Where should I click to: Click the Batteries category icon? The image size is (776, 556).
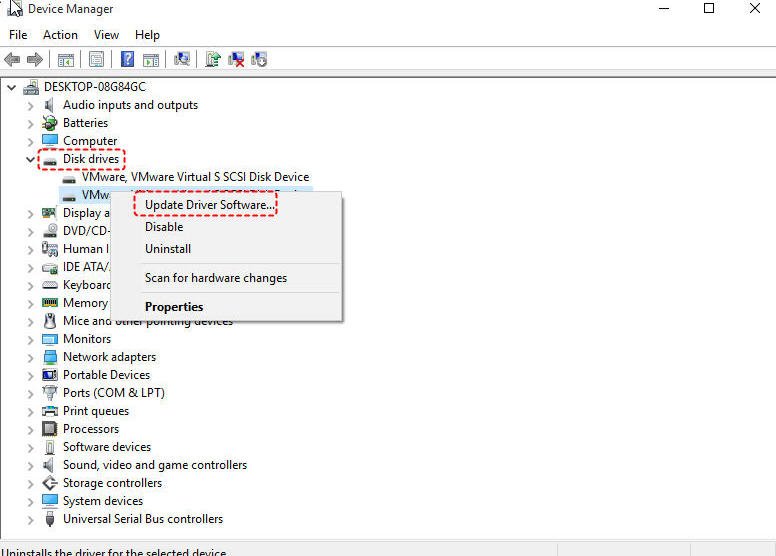coord(49,123)
